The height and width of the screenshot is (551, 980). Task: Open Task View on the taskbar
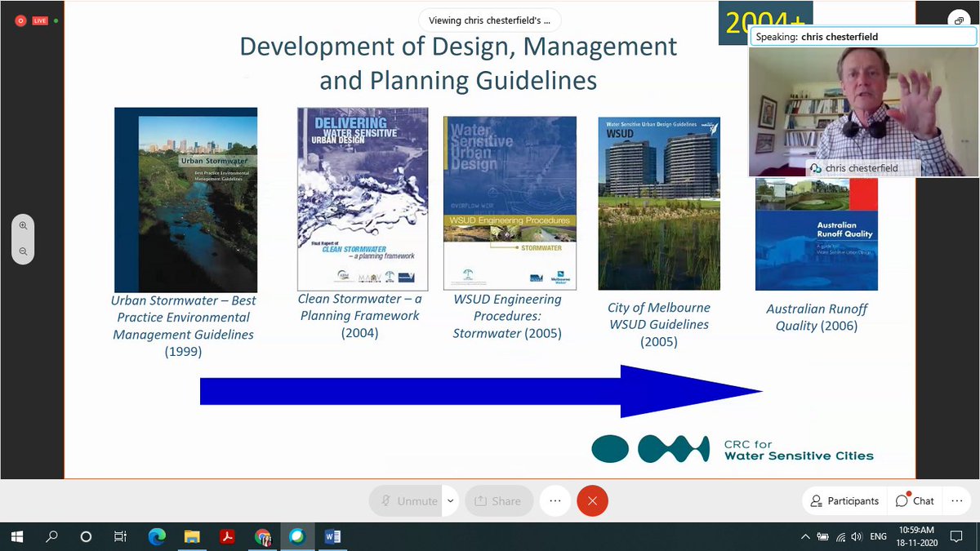[120, 536]
